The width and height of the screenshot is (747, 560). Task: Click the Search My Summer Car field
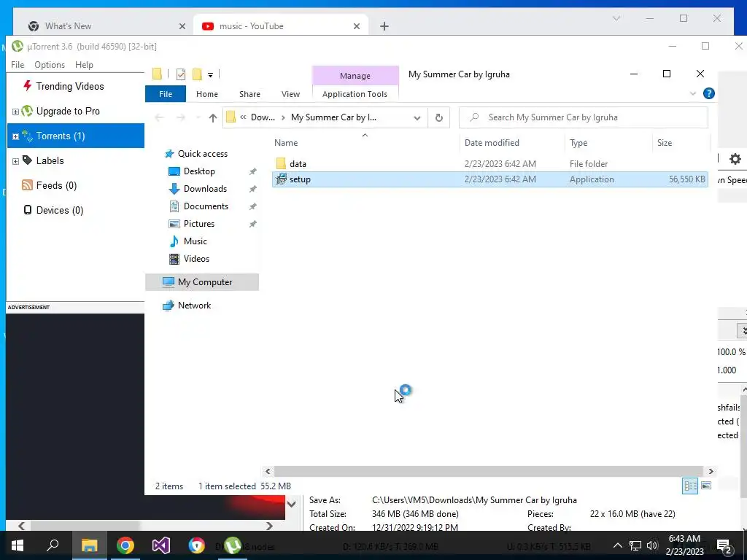[584, 117]
